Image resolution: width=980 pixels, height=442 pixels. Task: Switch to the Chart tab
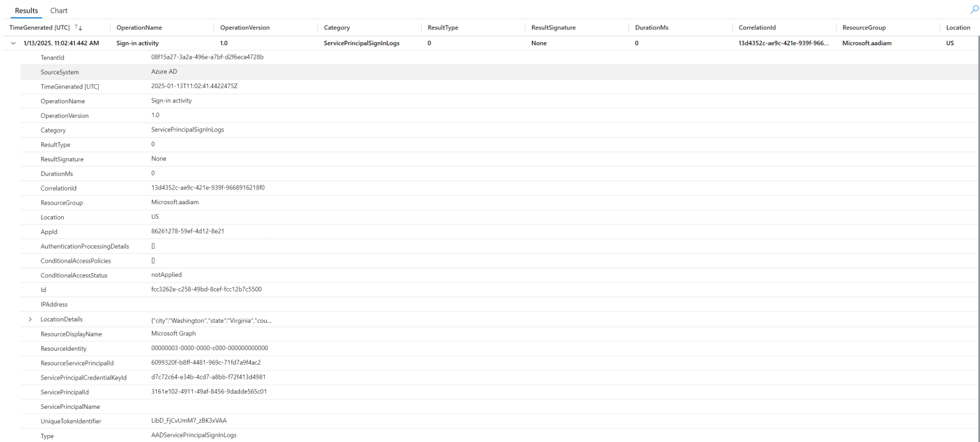pos(59,11)
